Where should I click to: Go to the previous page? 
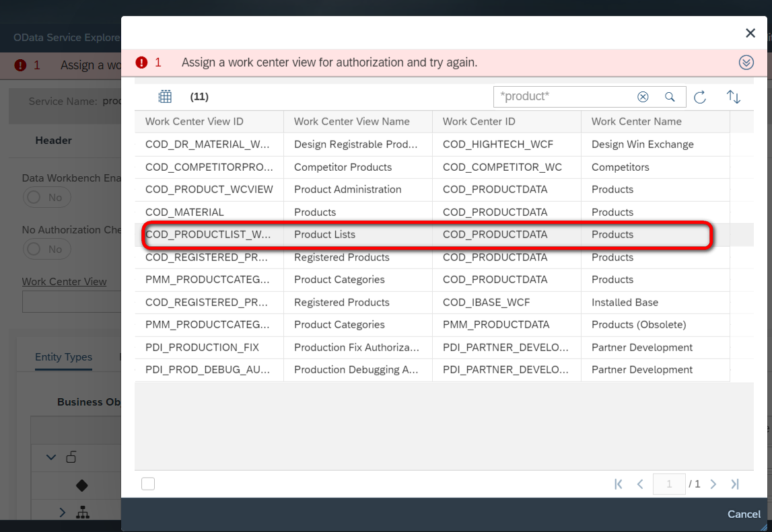click(639, 484)
